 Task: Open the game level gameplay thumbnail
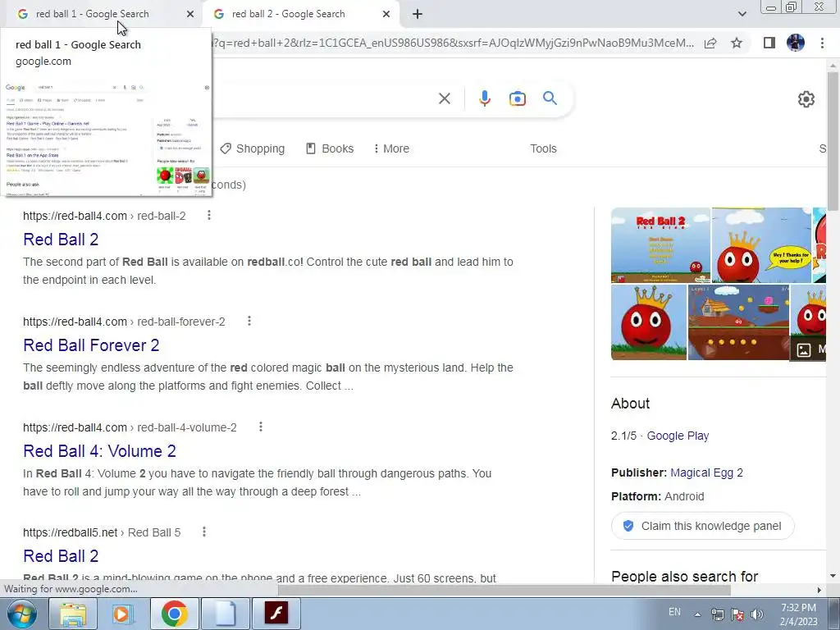click(x=738, y=322)
